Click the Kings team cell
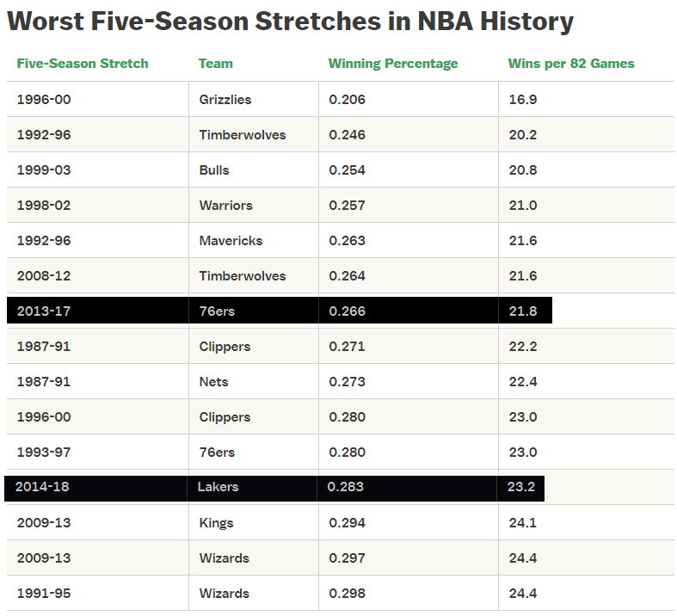 coord(216,523)
